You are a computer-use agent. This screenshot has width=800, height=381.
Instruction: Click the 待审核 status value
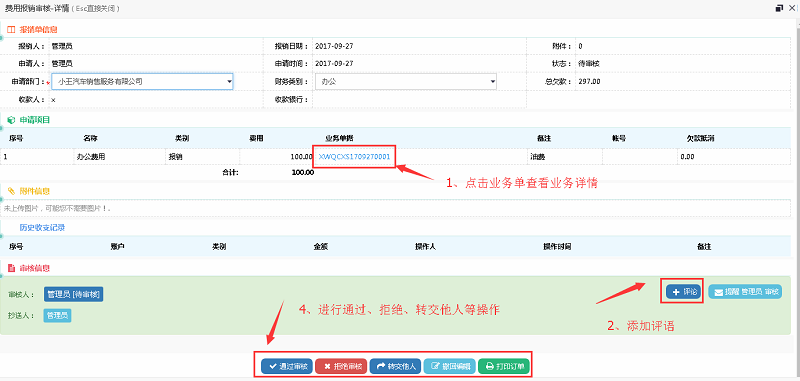[x=588, y=64]
